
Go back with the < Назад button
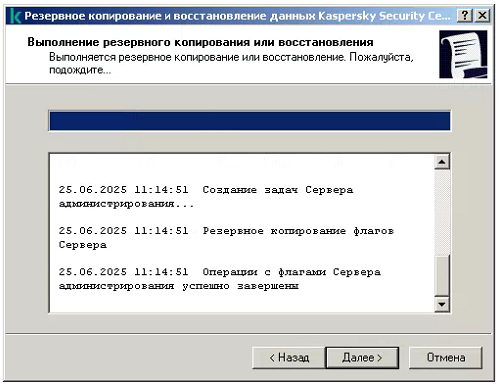[289, 358]
